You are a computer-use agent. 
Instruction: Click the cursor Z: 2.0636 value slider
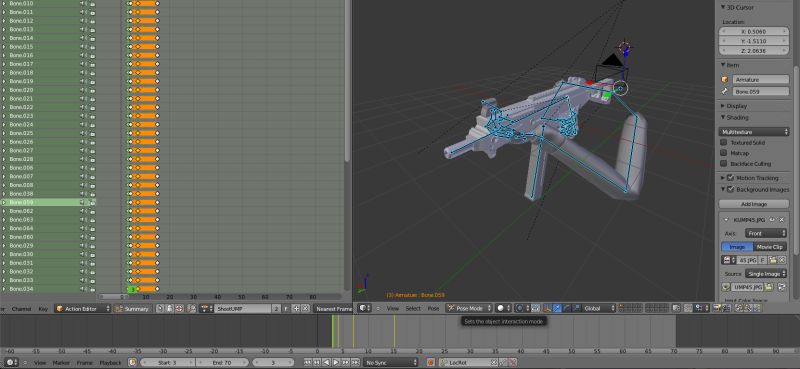754,51
